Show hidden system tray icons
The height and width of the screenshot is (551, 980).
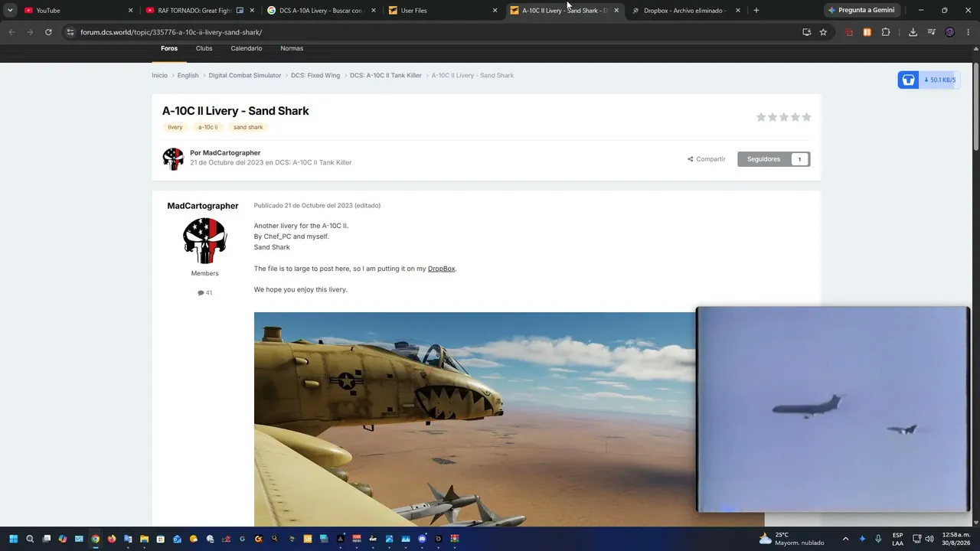pyautogui.click(x=845, y=539)
